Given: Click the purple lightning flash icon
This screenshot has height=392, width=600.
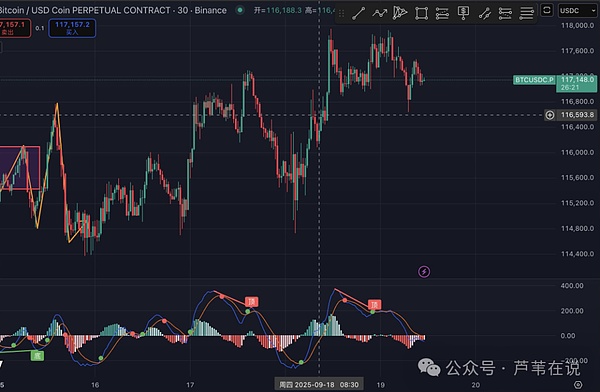Looking at the screenshot, I should [x=424, y=272].
